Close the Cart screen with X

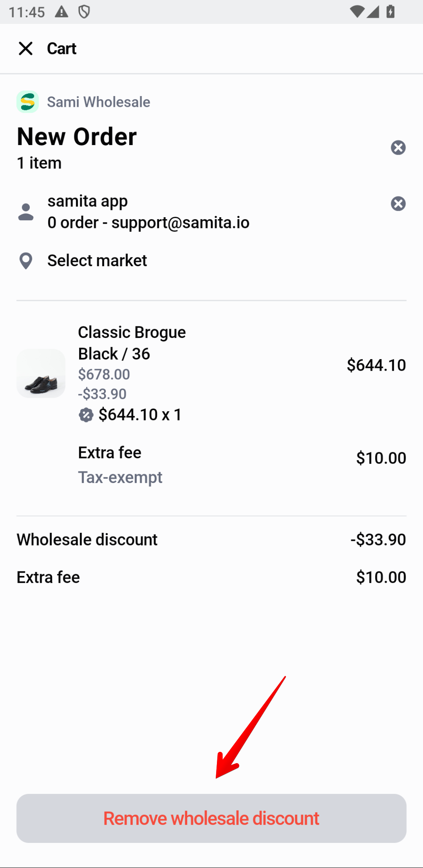click(x=25, y=49)
